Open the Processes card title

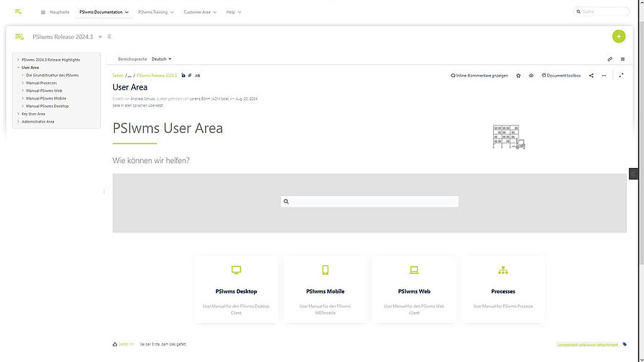pyautogui.click(x=503, y=291)
